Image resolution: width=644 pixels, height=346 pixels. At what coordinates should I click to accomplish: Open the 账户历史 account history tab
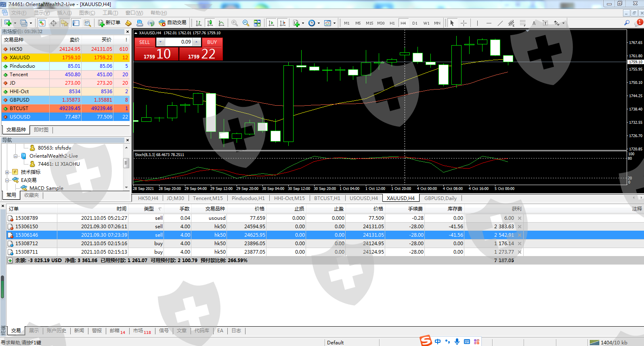coord(56,331)
